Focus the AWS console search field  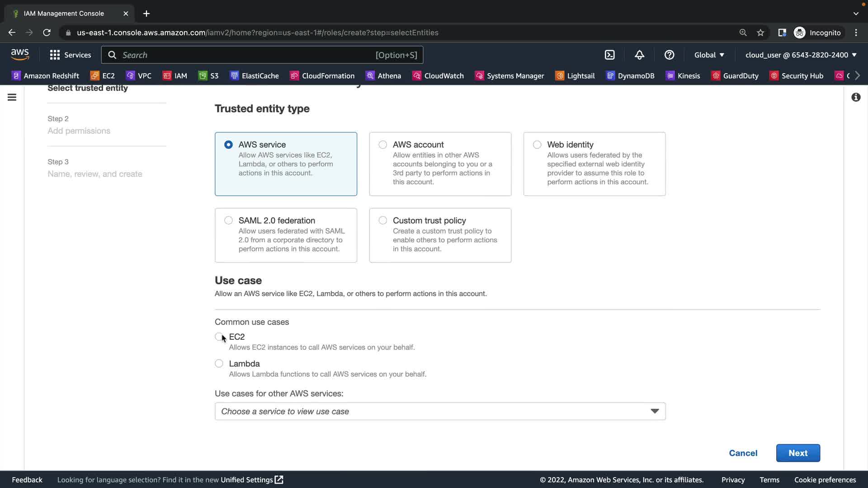[262, 55]
